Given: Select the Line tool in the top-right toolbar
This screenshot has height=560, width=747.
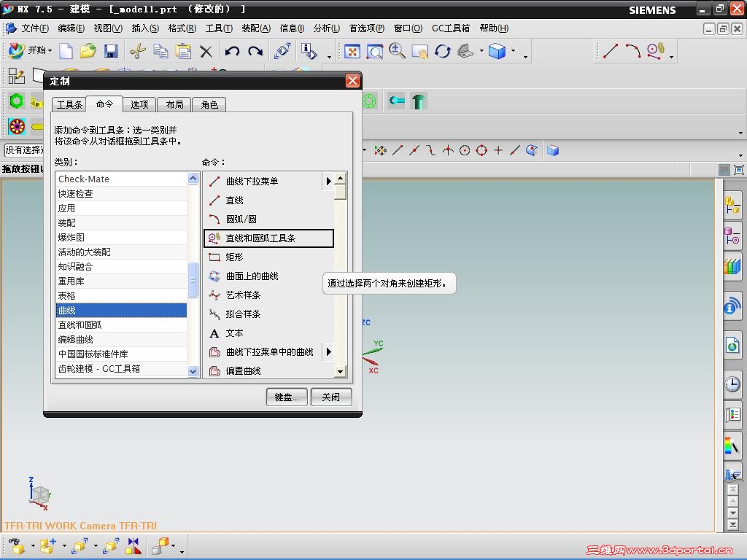Looking at the screenshot, I should (611, 51).
